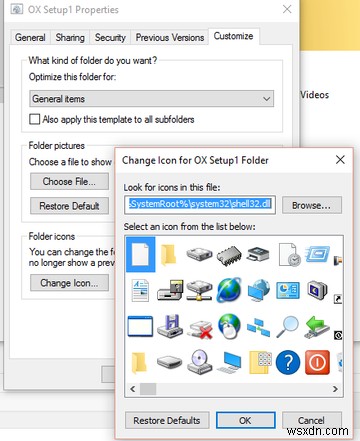The height and width of the screenshot is (441, 360).
Task: Switch to the Security tab
Action: 110,37
